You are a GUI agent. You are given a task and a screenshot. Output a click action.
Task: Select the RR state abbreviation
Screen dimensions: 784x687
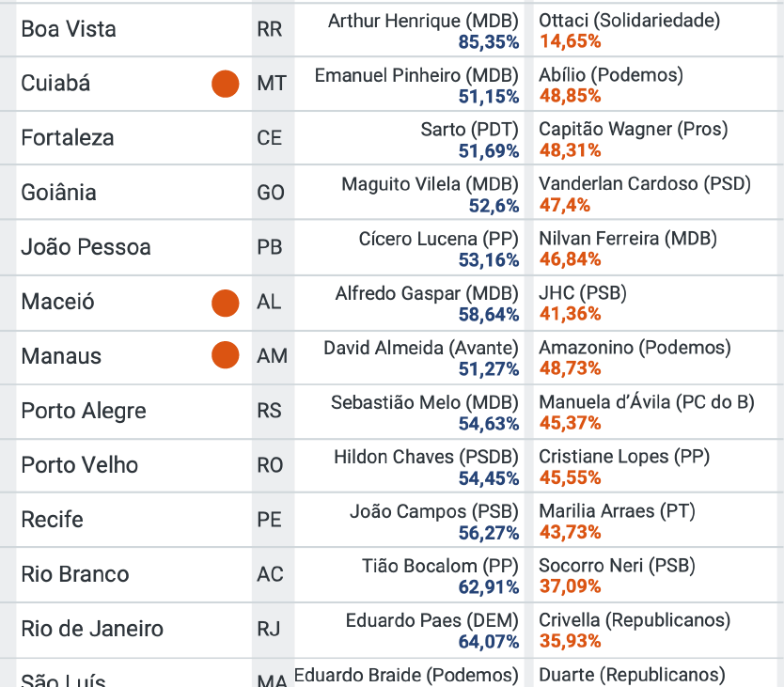(x=269, y=29)
